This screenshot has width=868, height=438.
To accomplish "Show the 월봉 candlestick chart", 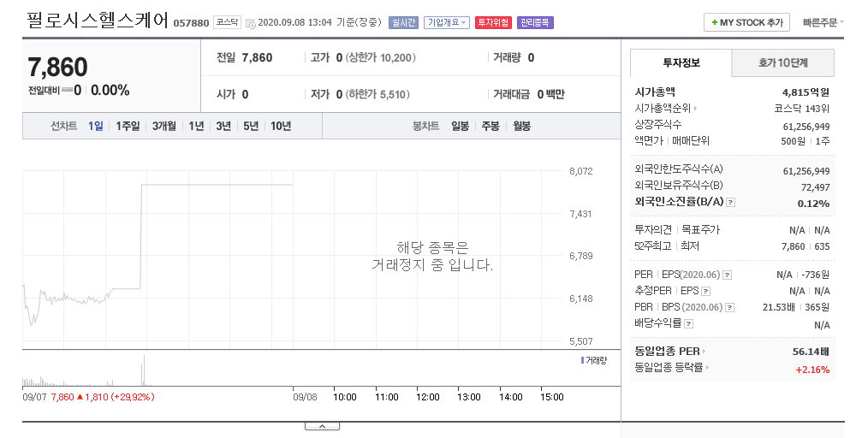I will pyautogui.click(x=521, y=126).
